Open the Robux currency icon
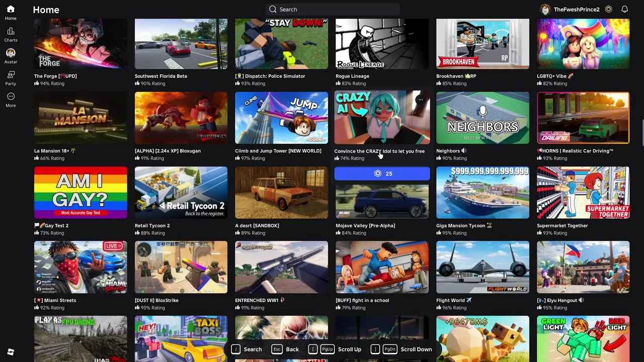644x362 pixels. [608, 9]
